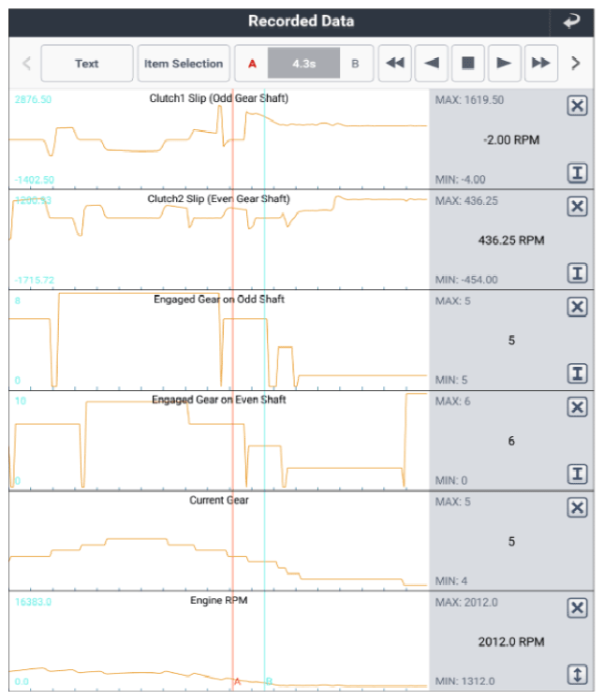The height and width of the screenshot is (700, 604).
Task: Select the Clutch2 Slip (Even Gear Shaft) title
Action: click(x=219, y=198)
